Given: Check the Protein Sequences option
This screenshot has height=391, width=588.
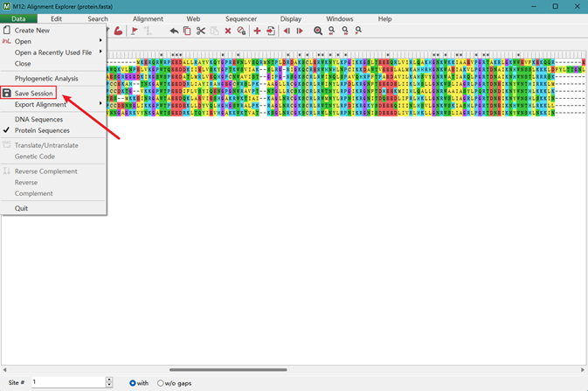Looking at the screenshot, I should coord(42,130).
